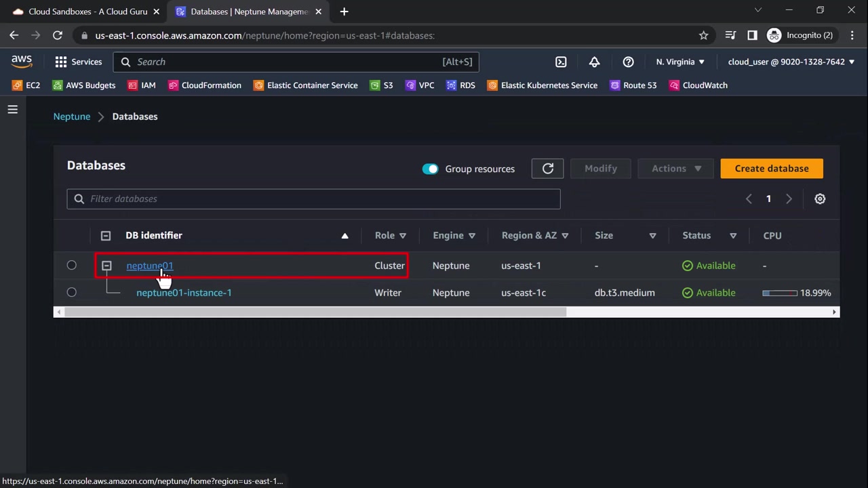Viewport: 868px width, 488px height.
Task: Open AWS Budgets shortcut in favorites bar
Action: pos(84,85)
